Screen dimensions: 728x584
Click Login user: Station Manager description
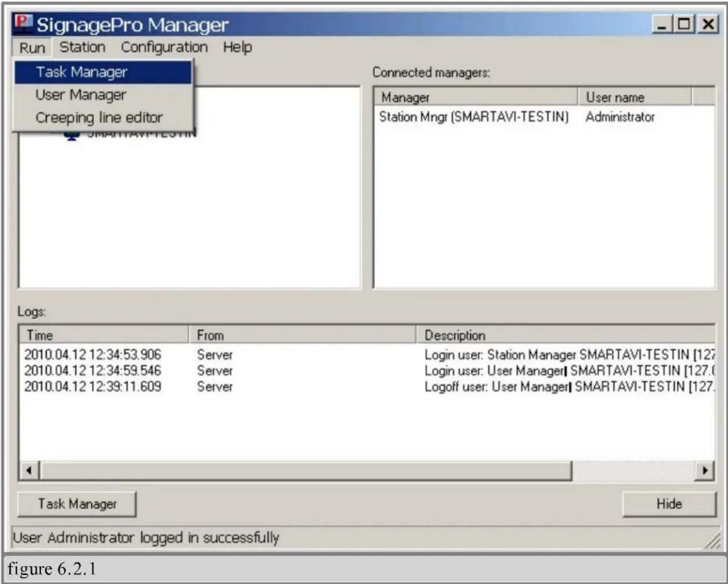click(x=570, y=356)
